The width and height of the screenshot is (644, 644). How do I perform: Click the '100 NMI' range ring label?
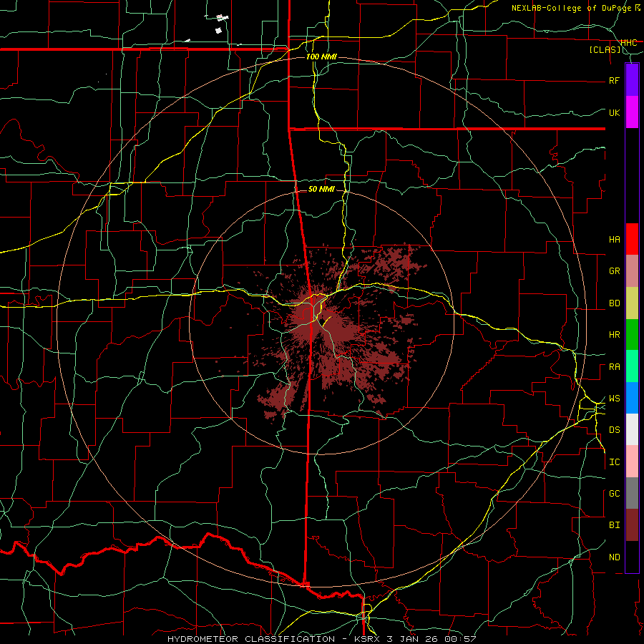321,57
